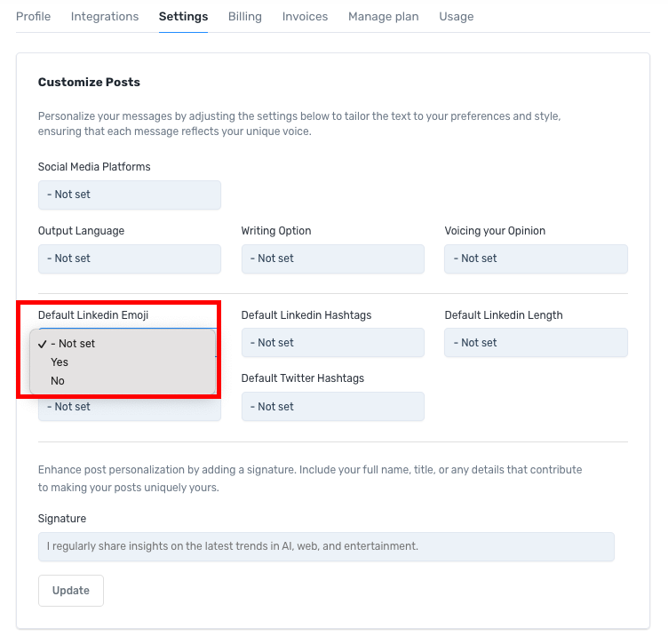Pick the checked '- Not set' option
The width and height of the screenshot is (668, 644).
[73, 344]
